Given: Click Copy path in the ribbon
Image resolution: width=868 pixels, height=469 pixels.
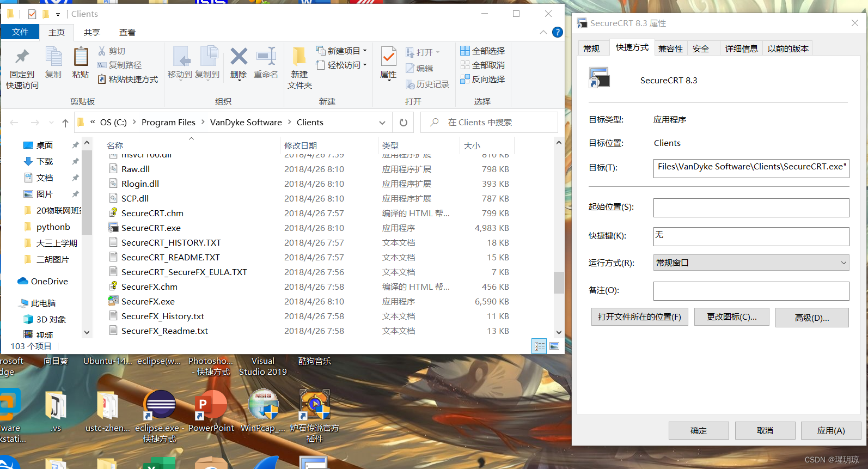Looking at the screenshot, I should tap(119, 65).
